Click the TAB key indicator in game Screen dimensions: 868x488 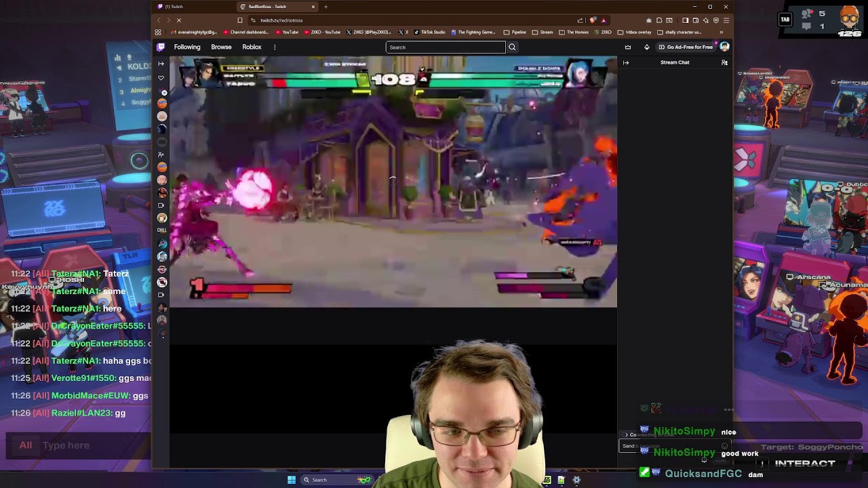point(785,20)
